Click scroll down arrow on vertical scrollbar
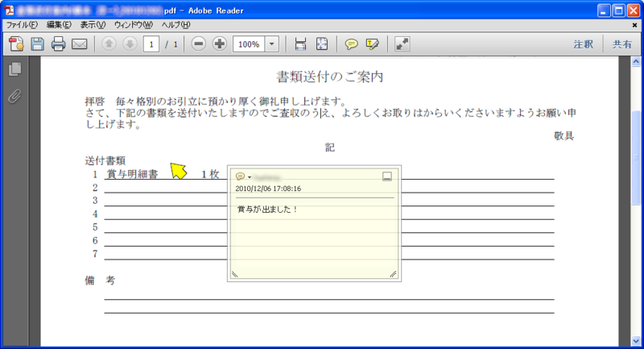 tap(636, 341)
